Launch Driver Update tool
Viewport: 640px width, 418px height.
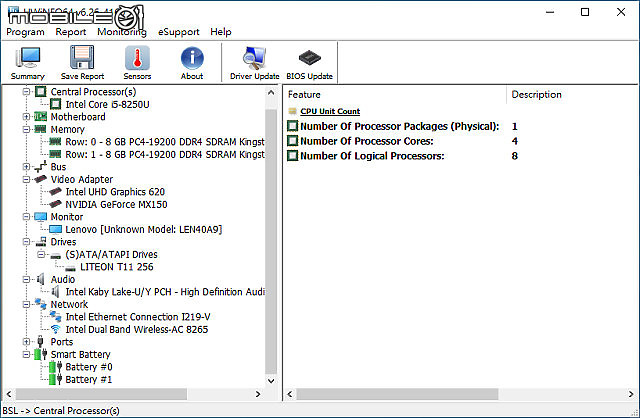coord(254,58)
